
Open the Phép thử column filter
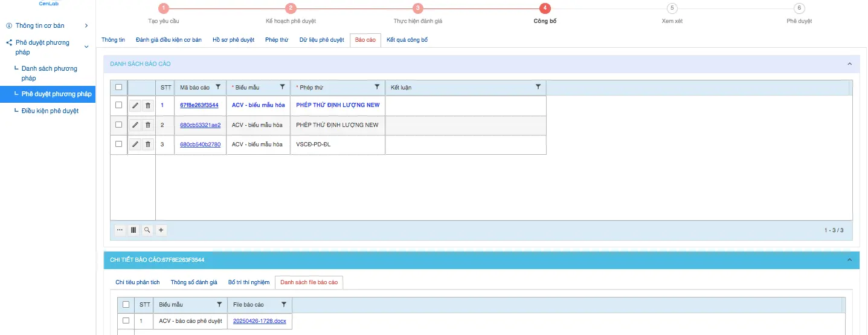pyautogui.click(x=377, y=87)
